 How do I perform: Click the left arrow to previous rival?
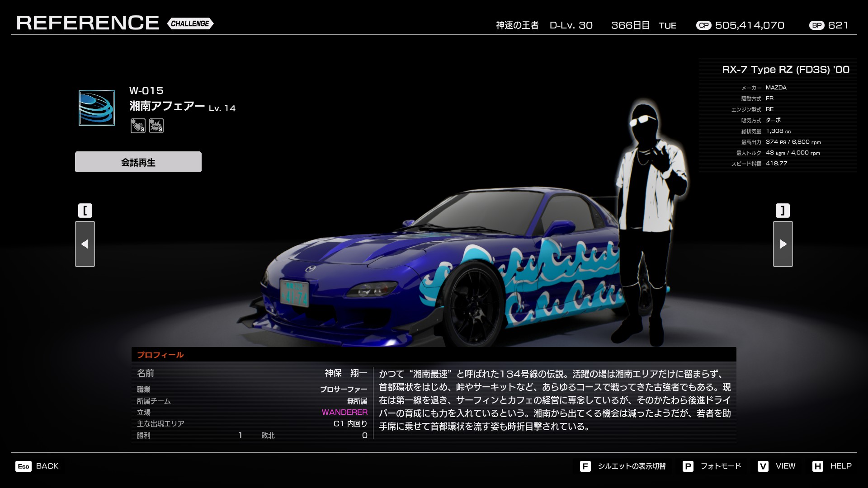coord(85,244)
